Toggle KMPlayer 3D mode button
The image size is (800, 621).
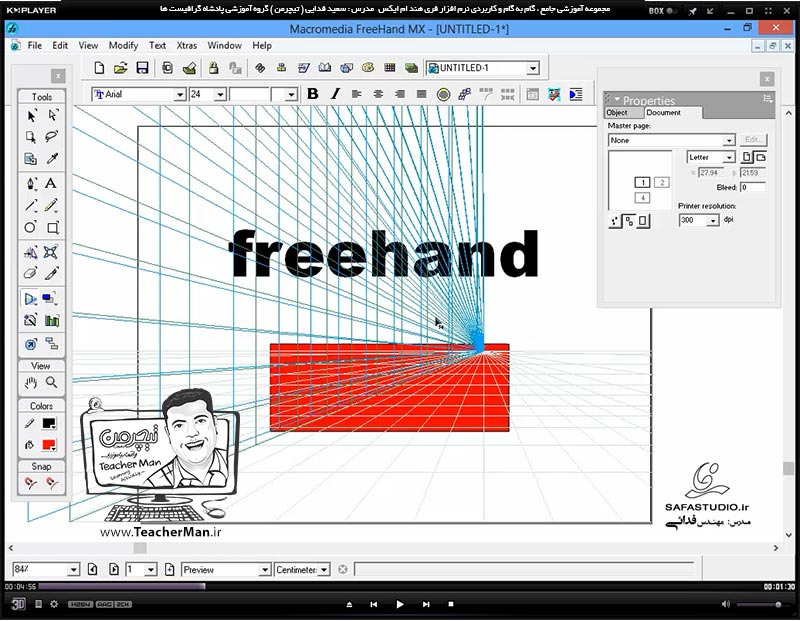[18, 604]
